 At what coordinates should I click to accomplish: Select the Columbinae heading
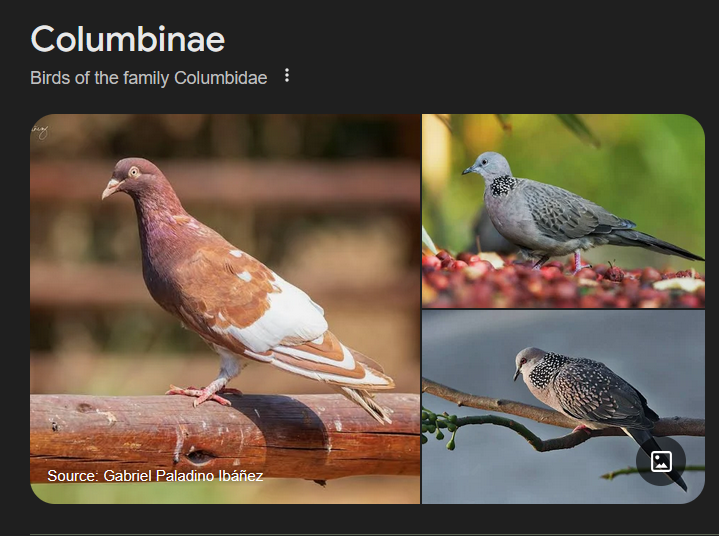(127, 39)
